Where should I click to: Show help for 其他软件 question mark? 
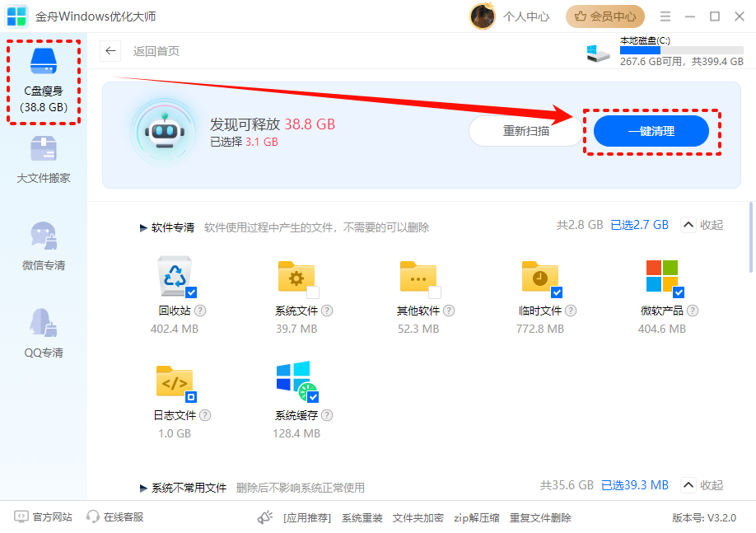point(449,311)
